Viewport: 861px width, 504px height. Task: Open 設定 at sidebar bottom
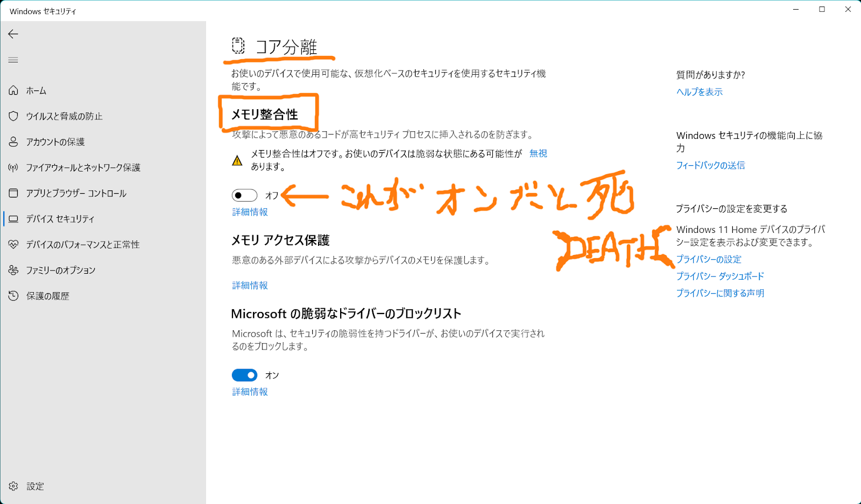click(35, 486)
